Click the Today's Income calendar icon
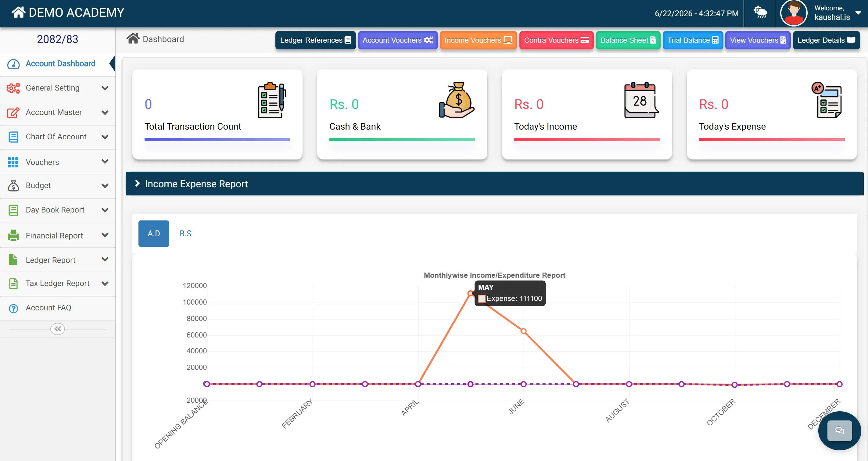This screenshot has height=461, width=868. pyautogui.click(x=641, y=100)
